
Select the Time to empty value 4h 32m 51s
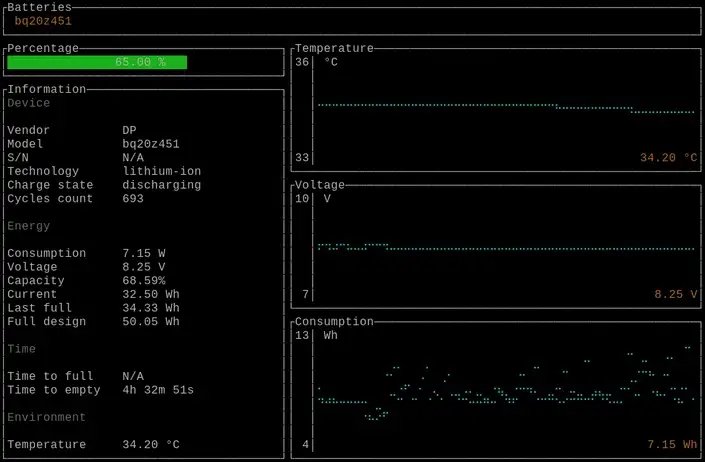[x=158, y=390]
